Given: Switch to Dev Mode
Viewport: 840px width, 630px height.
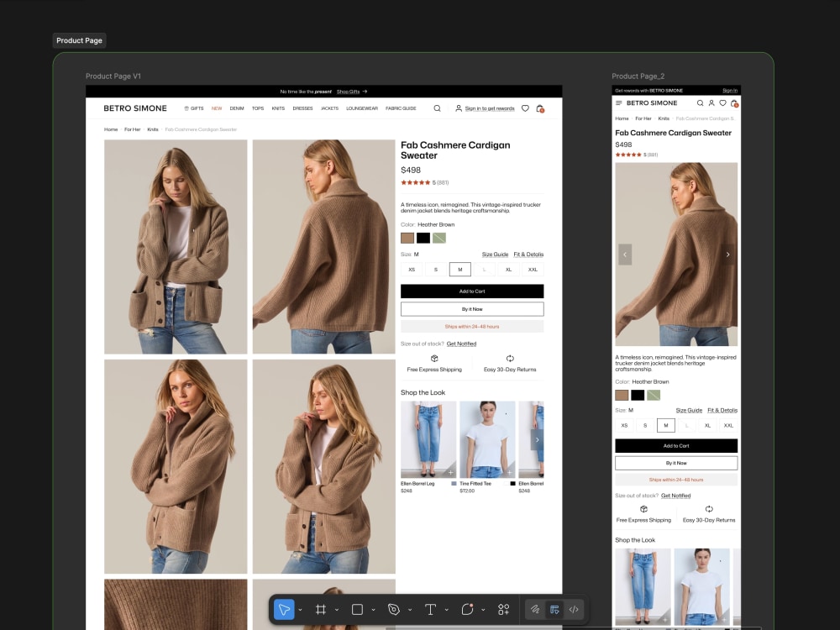Looking at the screenshot, I should click(574, 610).
